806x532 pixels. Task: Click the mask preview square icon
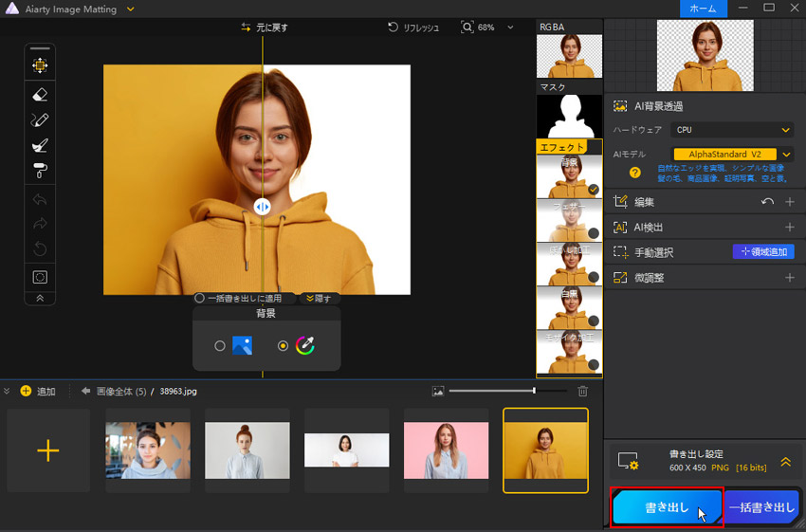point(40,277)
